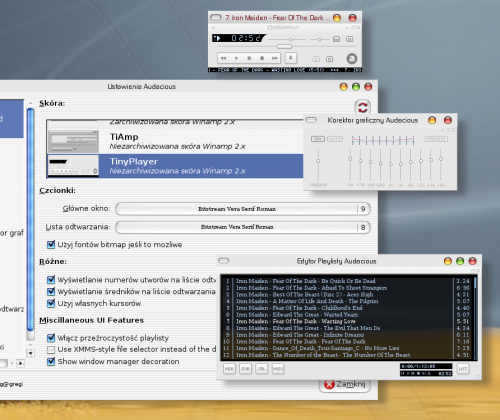Toggle equalizer window button in main player
Screen dimensions: 500x420
[x=336, y=39]
